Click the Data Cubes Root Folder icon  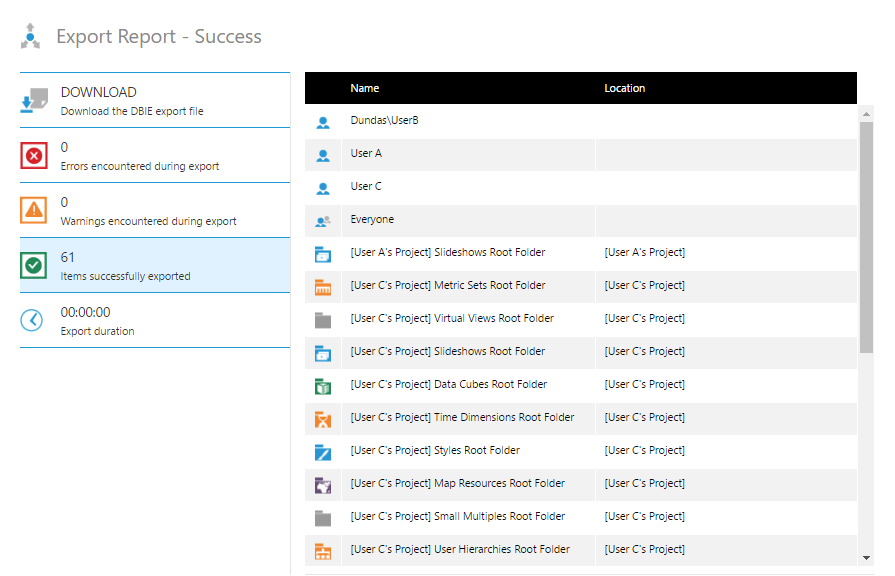pyautogui.click(x=323, y=386)
